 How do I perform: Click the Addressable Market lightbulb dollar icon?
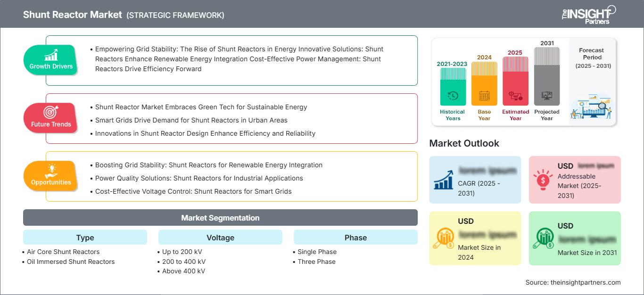pyautogui.click(x=543, y=179)
